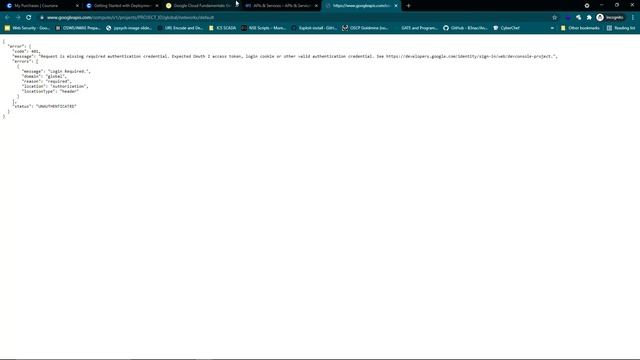Select "domain": "global" line
The width and height of the screenshot is (640, 360).
click(x=44, y=76)
